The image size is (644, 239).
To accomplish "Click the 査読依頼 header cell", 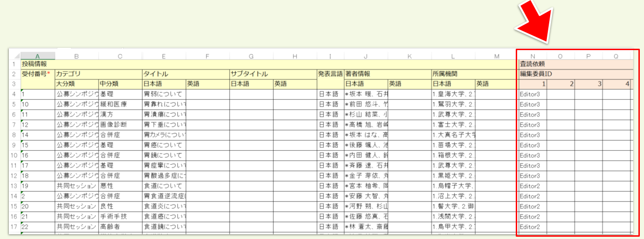I will pos(575,65).
